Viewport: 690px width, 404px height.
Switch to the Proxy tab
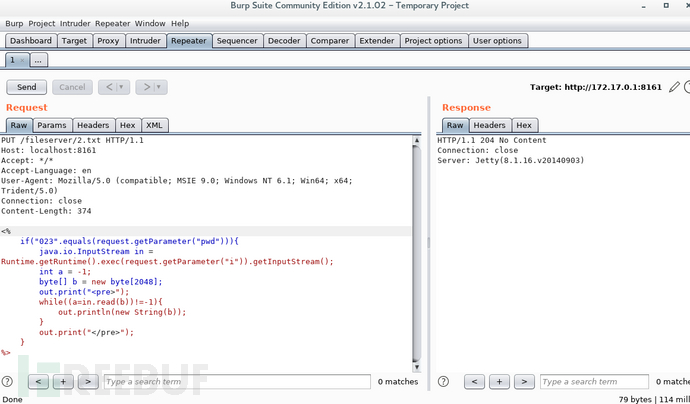(108, 41)
